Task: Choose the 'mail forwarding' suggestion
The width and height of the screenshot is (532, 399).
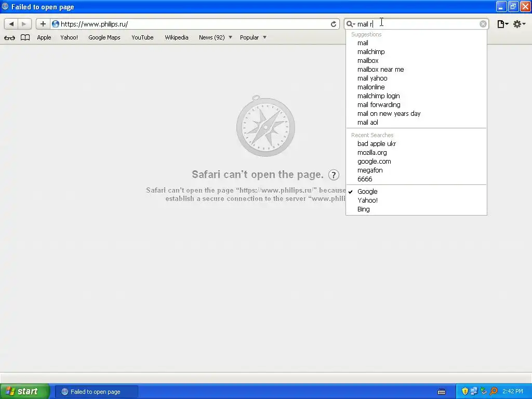Action: (416, 105)
